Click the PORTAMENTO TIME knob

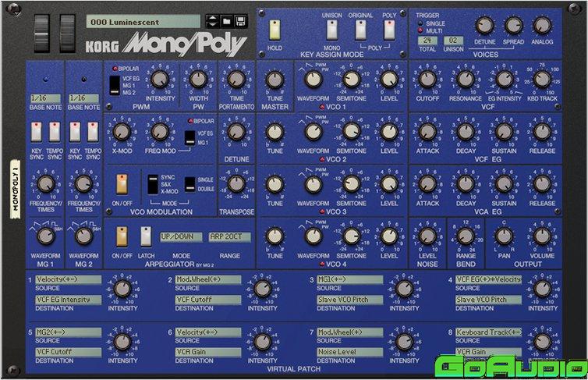(236, 80)
